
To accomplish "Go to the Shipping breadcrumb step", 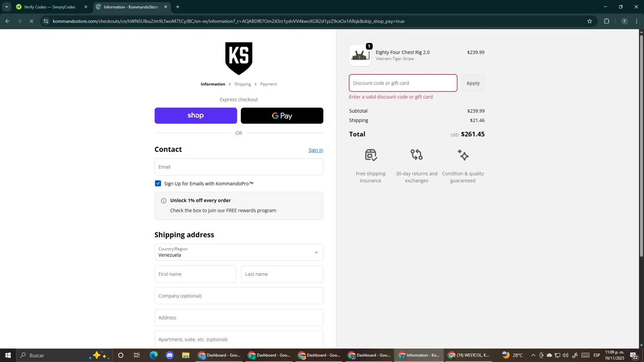I will click(x=243, y=84).
